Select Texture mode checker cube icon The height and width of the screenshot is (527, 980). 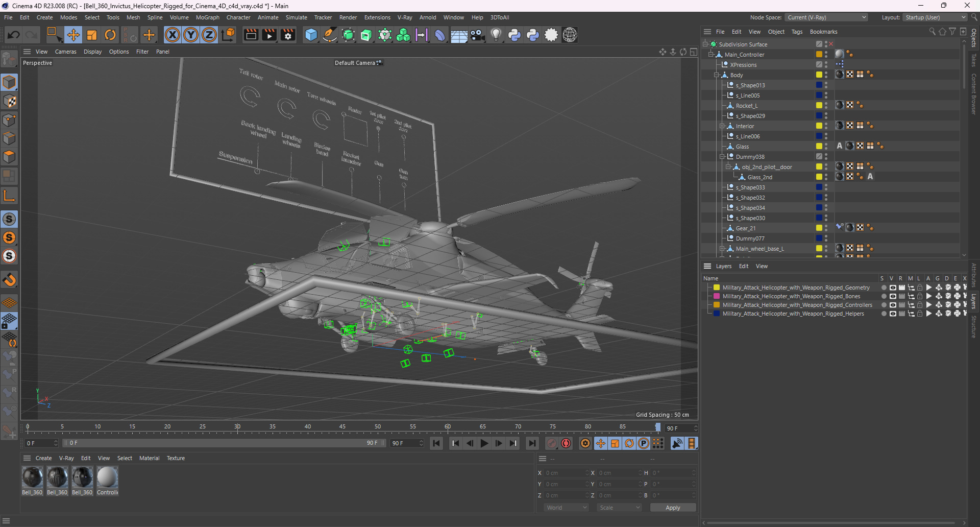[9, 101]
